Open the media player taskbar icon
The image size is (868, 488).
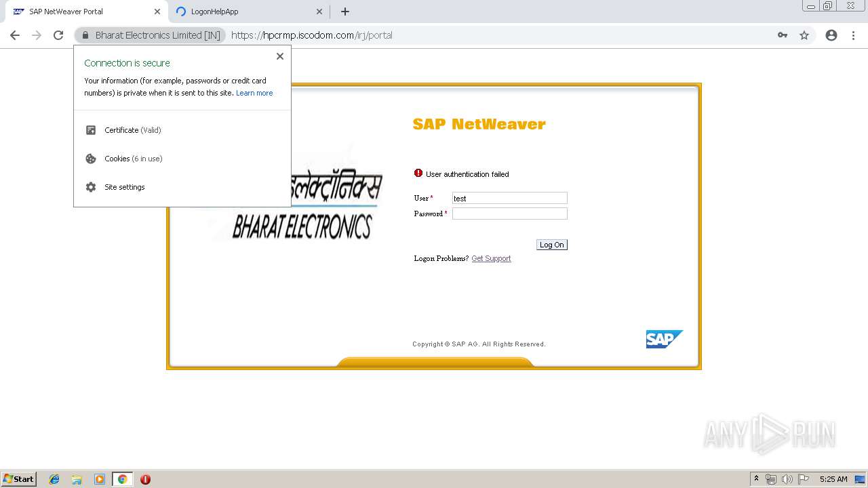point(100,479)
